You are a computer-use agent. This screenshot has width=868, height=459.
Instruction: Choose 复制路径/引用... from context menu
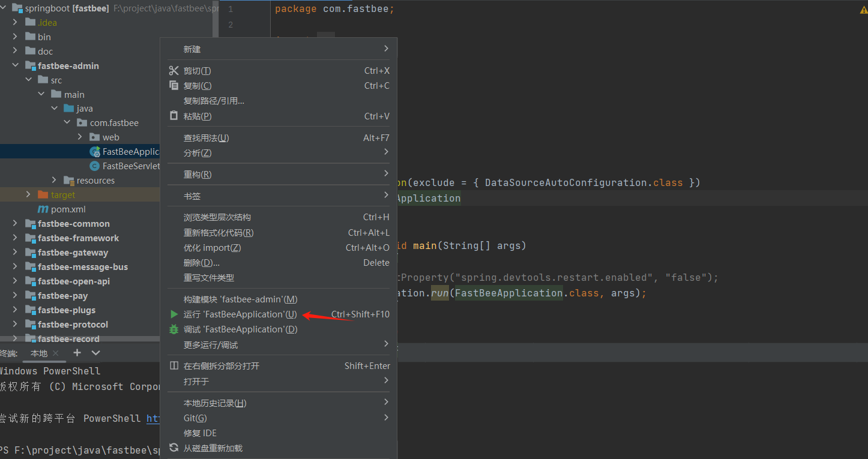pos(279,101)
